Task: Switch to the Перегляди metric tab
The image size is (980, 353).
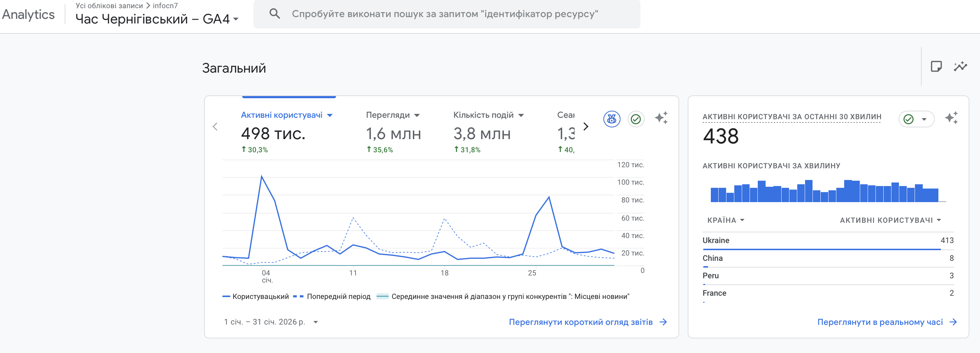Action: pyautogui.click(x=392, y=115)
